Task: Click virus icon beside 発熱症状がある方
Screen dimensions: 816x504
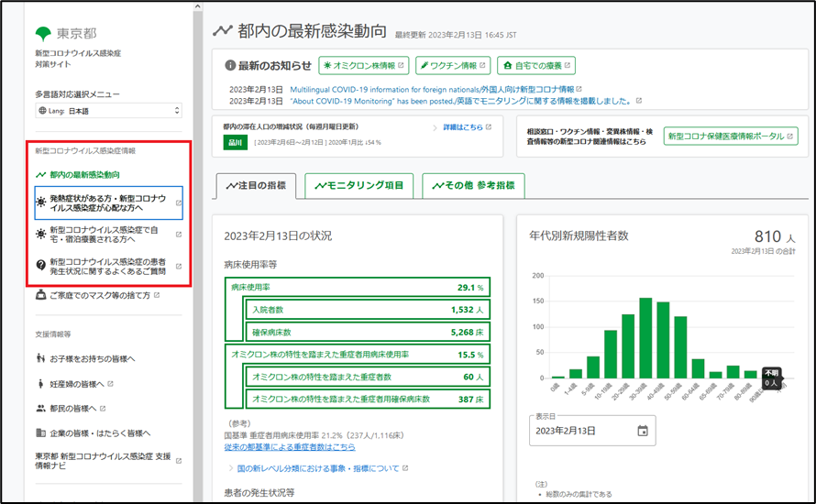Action: (40, 203)
